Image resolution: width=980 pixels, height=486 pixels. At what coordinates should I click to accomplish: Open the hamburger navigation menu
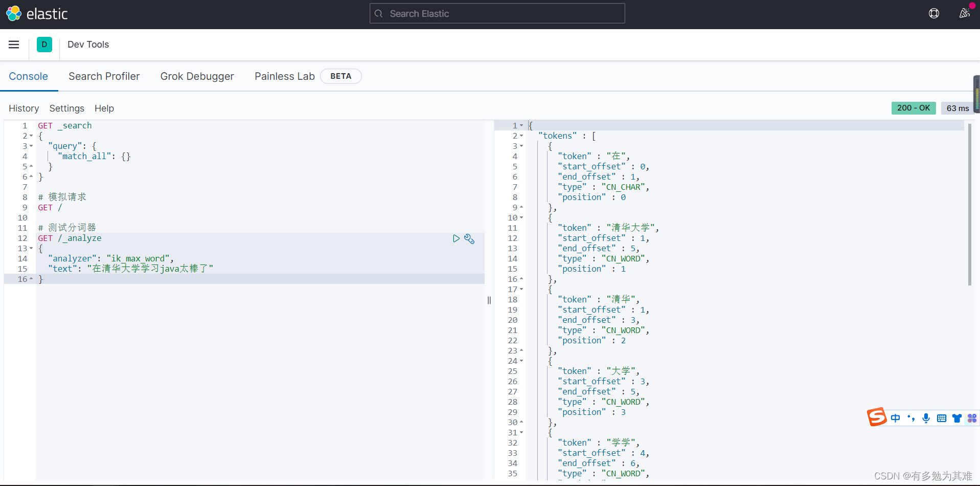14,45
